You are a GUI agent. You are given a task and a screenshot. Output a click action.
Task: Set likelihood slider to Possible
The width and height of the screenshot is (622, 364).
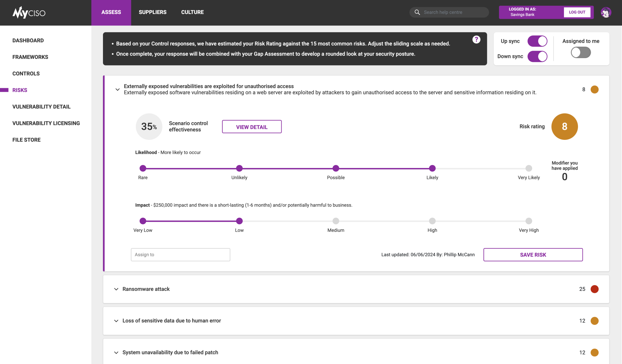tap(336, 168)
